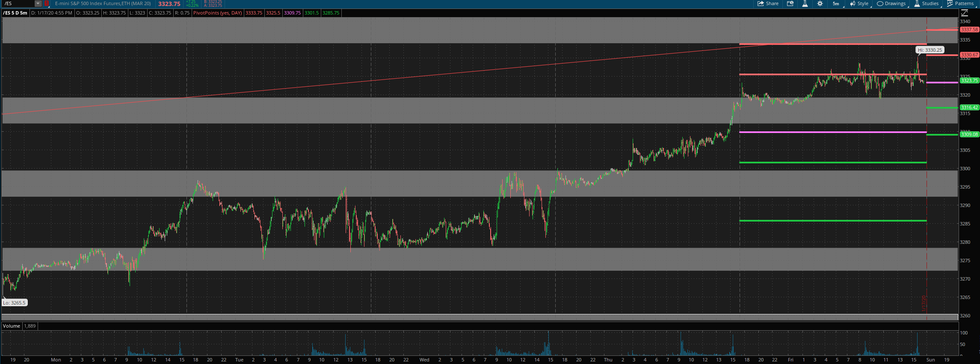
Task: Click the Tue label on time axis
Action: coord(239,360)
